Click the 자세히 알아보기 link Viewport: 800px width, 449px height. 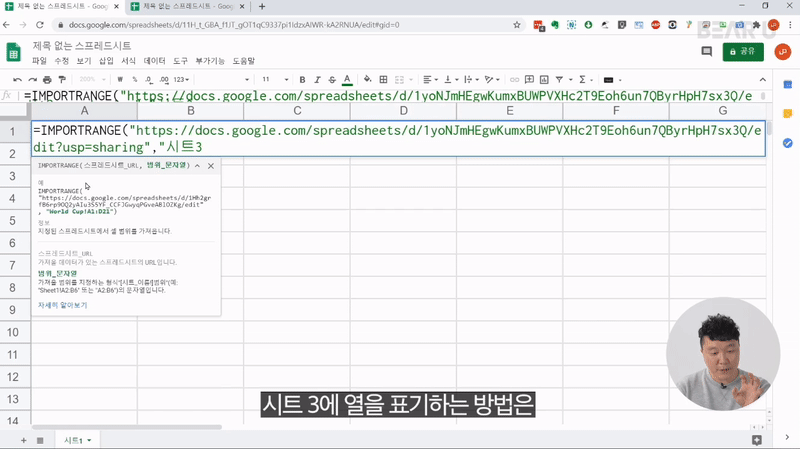[62, 305]
